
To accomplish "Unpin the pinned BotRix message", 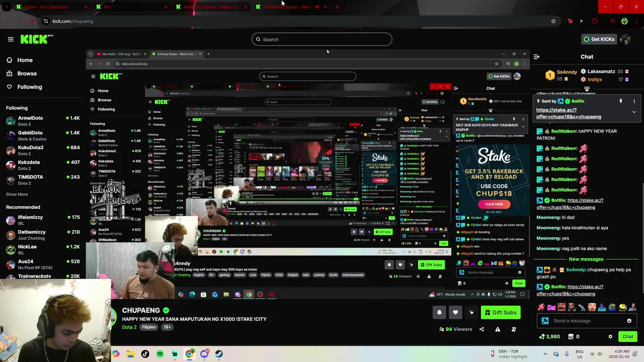I will (x=620, y=101).
